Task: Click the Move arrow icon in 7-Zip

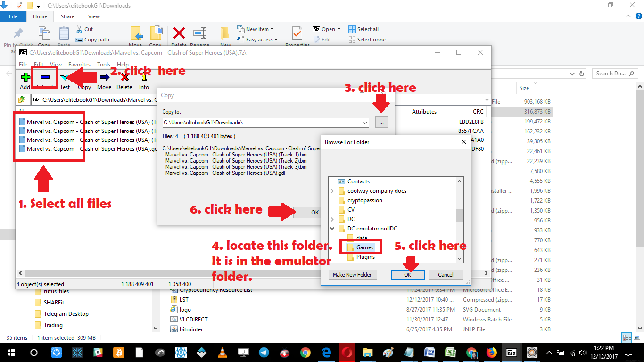Action: point(104,77)
